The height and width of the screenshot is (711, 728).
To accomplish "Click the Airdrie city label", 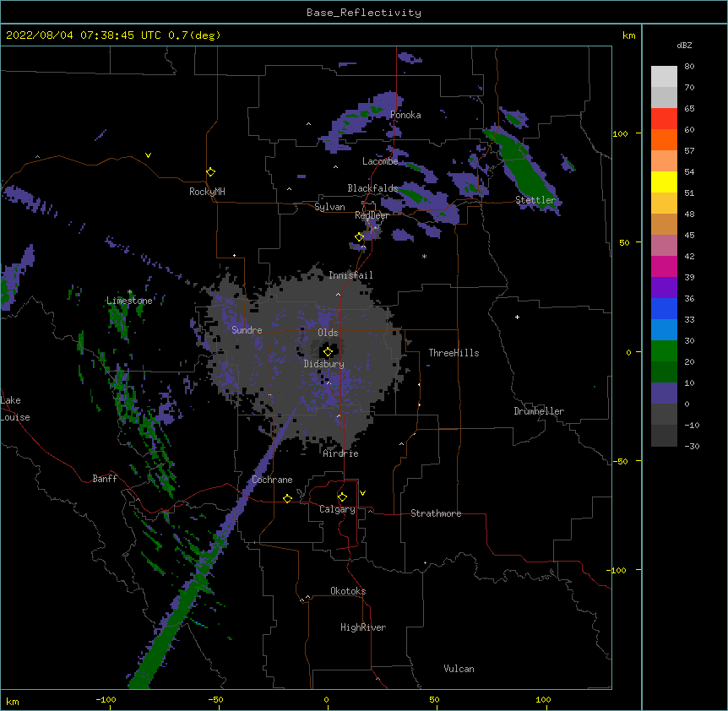I will (341, 454).
